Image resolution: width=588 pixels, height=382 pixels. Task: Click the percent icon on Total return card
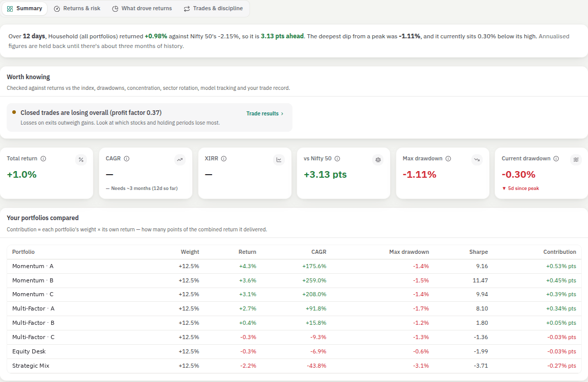click(81, 160)
